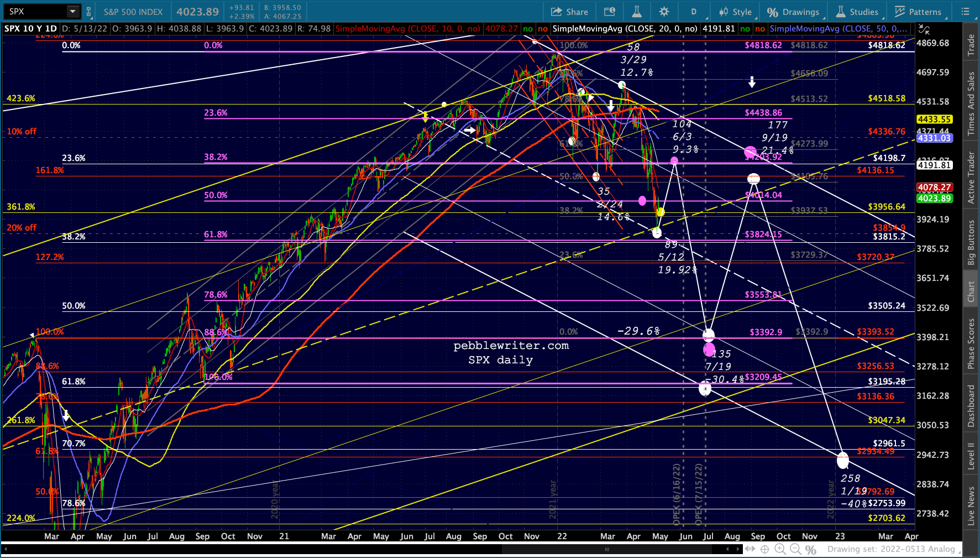Click the -29.6% annotation text
This screenshot has width=980, height=558.
click(638, 331)
